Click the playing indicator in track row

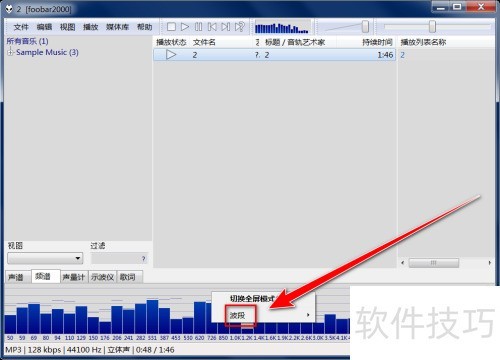point(171,55)
